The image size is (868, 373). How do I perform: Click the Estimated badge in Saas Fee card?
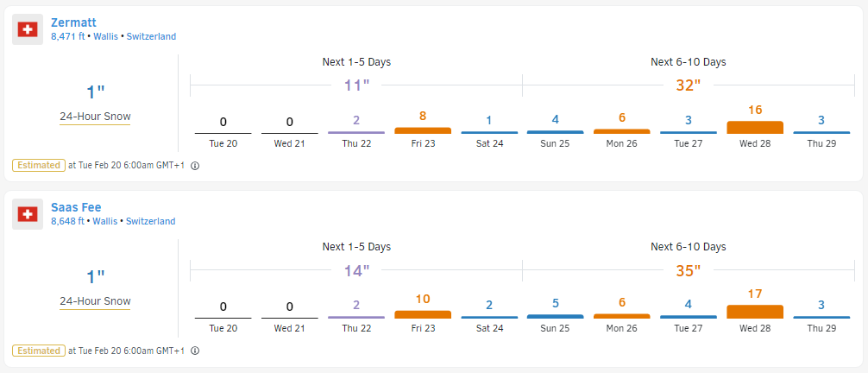coord(38,351)
